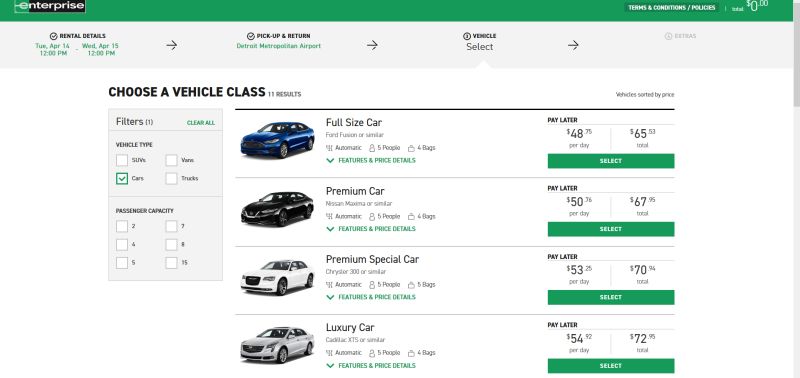The width and height of the screenshot is (800, 378).
Task: Open Terms & Conditions / Policies
Action: pos(671,8)
